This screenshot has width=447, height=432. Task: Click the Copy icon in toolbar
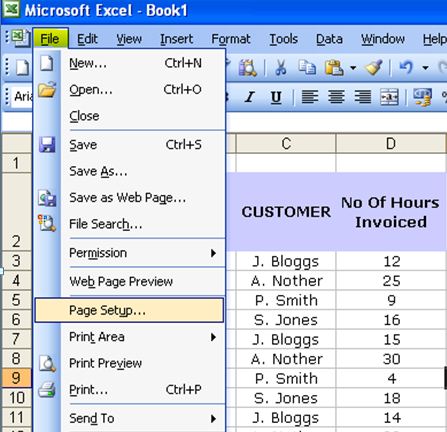(x=307, y=67)
